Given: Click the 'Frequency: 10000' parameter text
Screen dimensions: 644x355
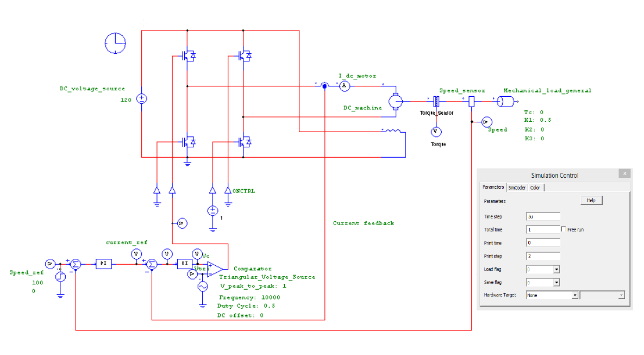Looking at the screenshot, I should pyautogui.click(x=249, y=297).
